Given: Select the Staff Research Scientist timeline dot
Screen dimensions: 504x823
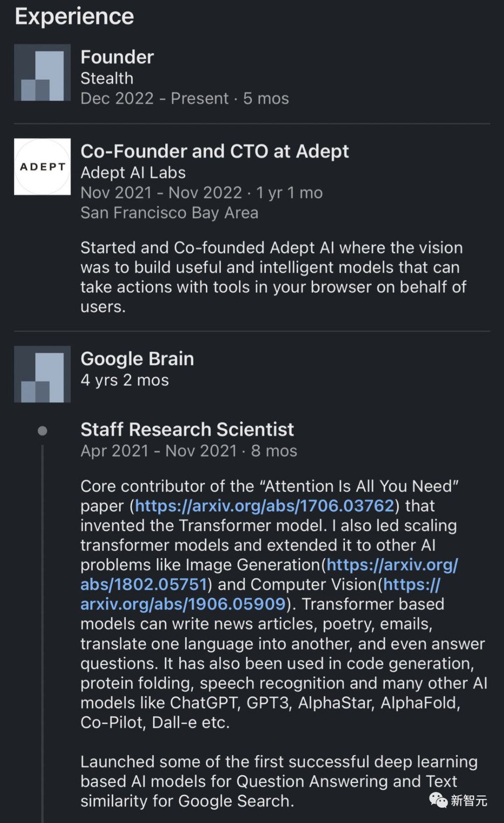Looking at the screenshot, I should [x=42, y=431].
